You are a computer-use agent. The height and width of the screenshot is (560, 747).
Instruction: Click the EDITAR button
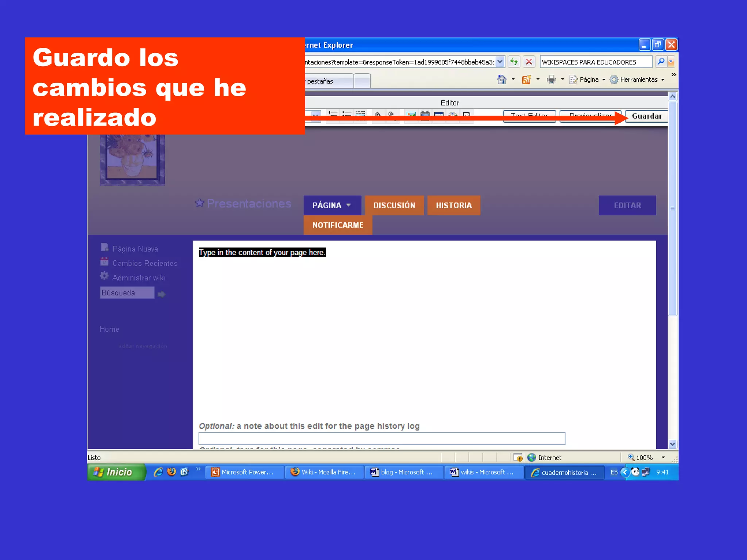click(627, 205)
